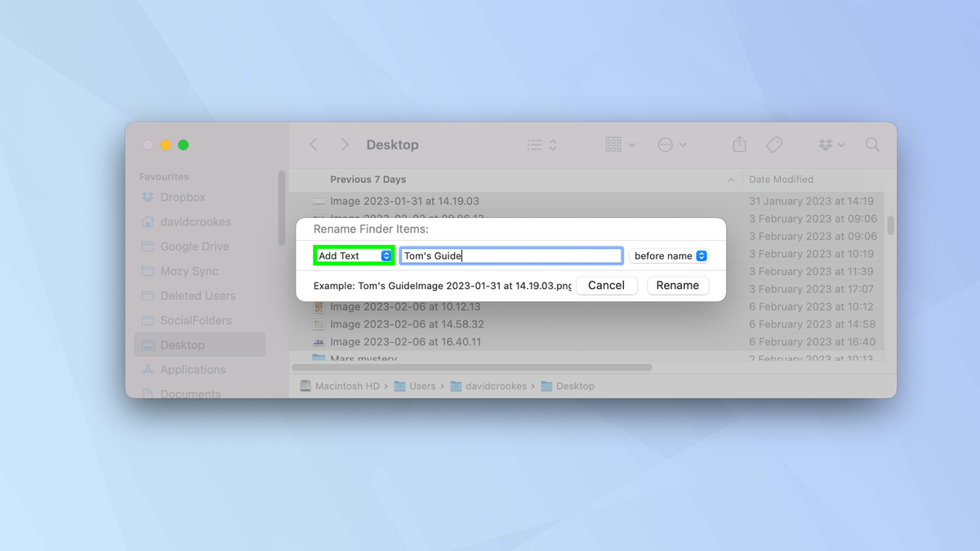Viewport: 980px width, 551px height.
Task: Click the horizontal scrollbar below the file list
Action: tap(474, 367)
